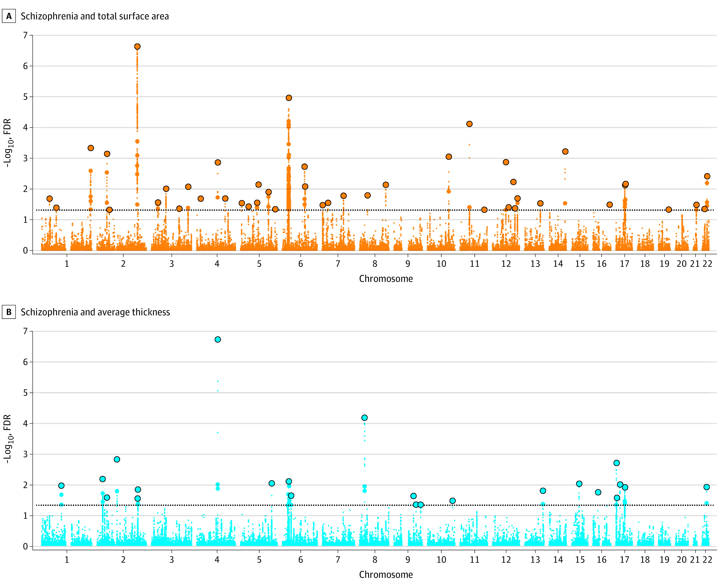This screenshot has height=588, width=719.
Task: Click the top cyan point on chromosome 22 in panel B
Action: 706,487
